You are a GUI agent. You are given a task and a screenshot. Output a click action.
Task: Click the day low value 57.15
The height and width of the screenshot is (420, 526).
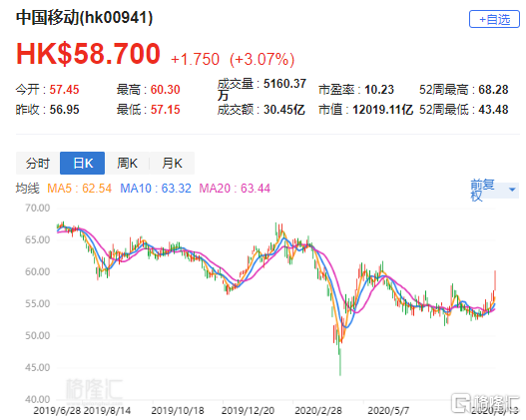(x=165, y=110)
